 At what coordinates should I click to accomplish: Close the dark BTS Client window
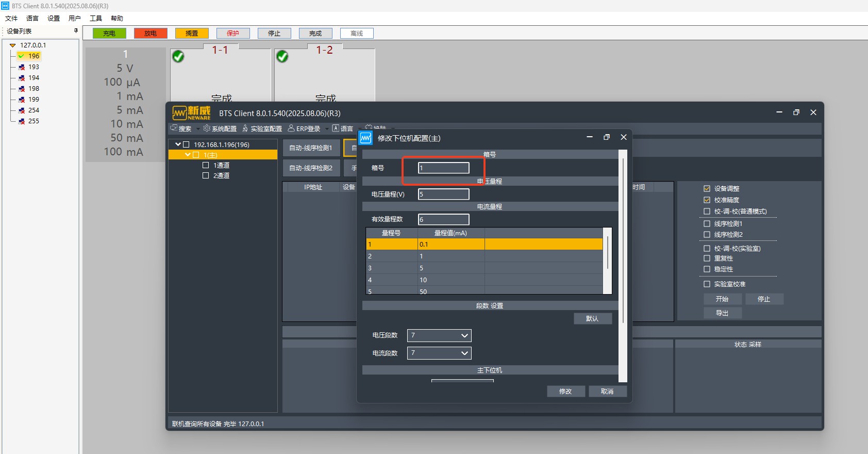tap(813, 112)
